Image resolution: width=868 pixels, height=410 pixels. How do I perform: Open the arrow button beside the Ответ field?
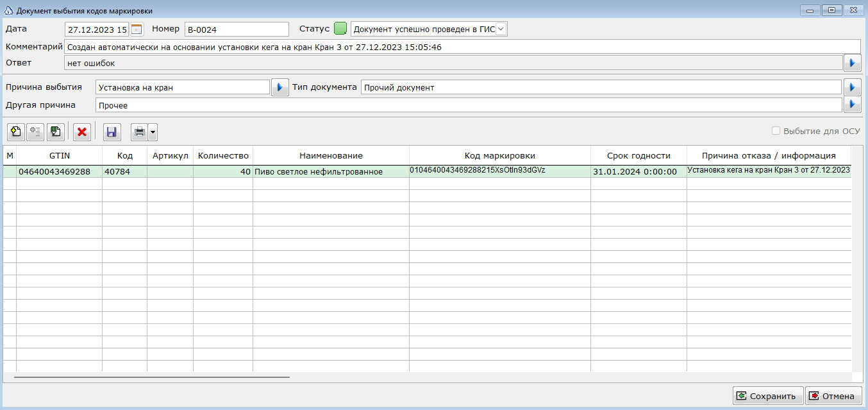click(x=852, y=62)
